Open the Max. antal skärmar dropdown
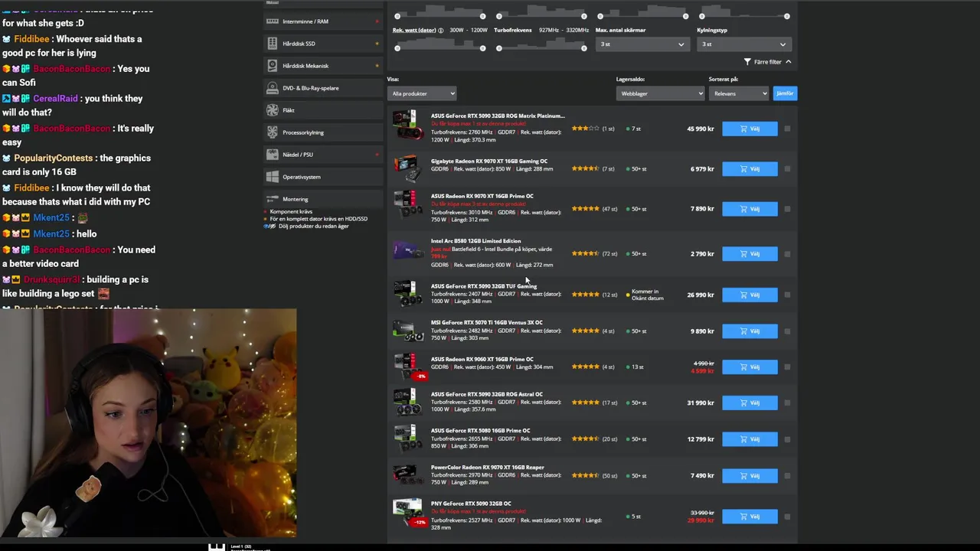Screen dimensions: 980x551 click(642, 44)
